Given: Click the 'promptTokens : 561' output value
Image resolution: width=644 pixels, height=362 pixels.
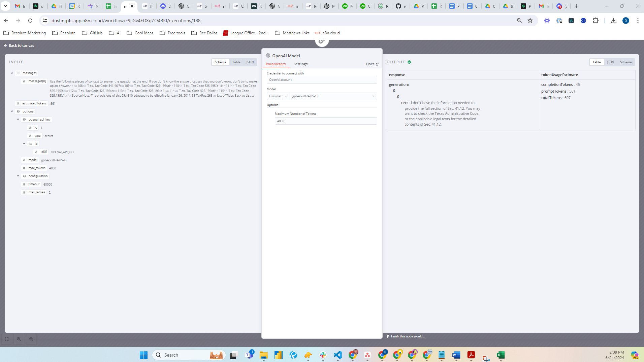Looking at the screenshot, I should [x=558, y=91].
